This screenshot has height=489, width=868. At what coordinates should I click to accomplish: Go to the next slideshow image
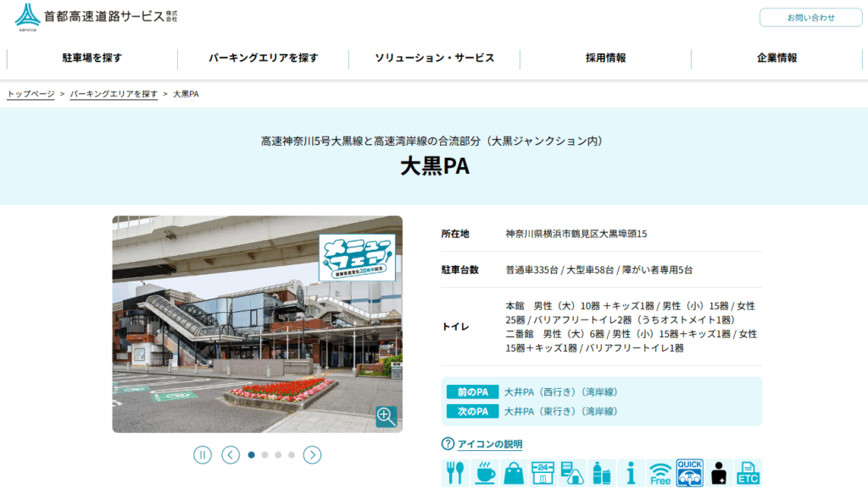coord(312,455)
